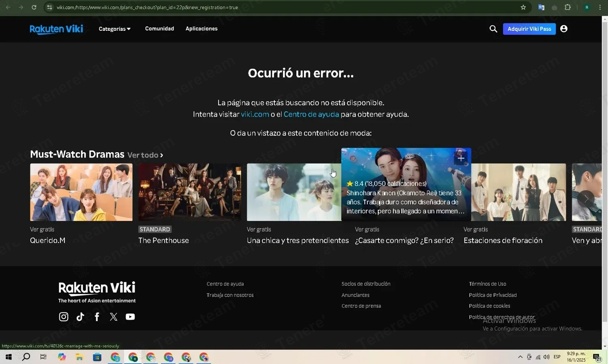Add hovered drama to watchlist with plus icon
The width and height of the screenshot is (608, 364).
461,158
